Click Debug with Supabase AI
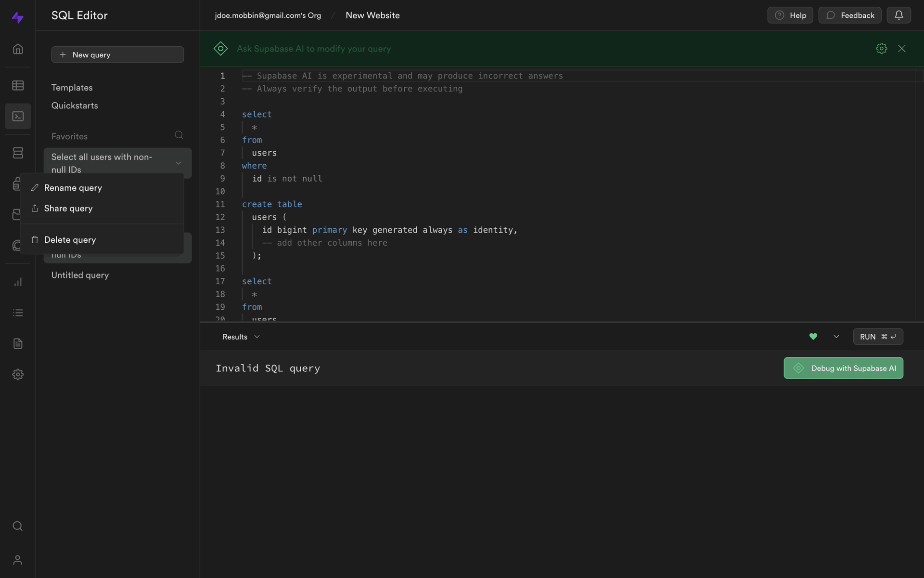This screenshot has height=578, width=924. pos(843,368)
